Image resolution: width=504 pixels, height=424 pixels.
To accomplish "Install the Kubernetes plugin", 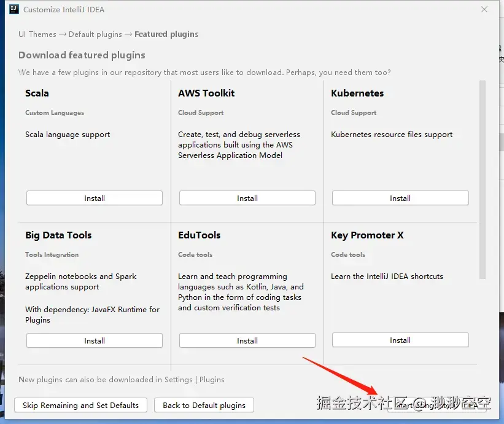I will 400,198.
